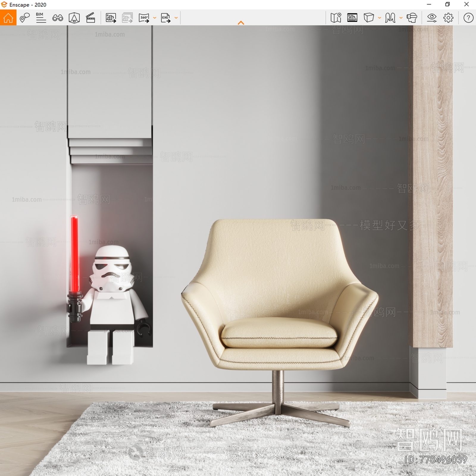Open the Asset Library icon
Image resolution: width=476 pixels, height=476 pixels.
(352, 18)
